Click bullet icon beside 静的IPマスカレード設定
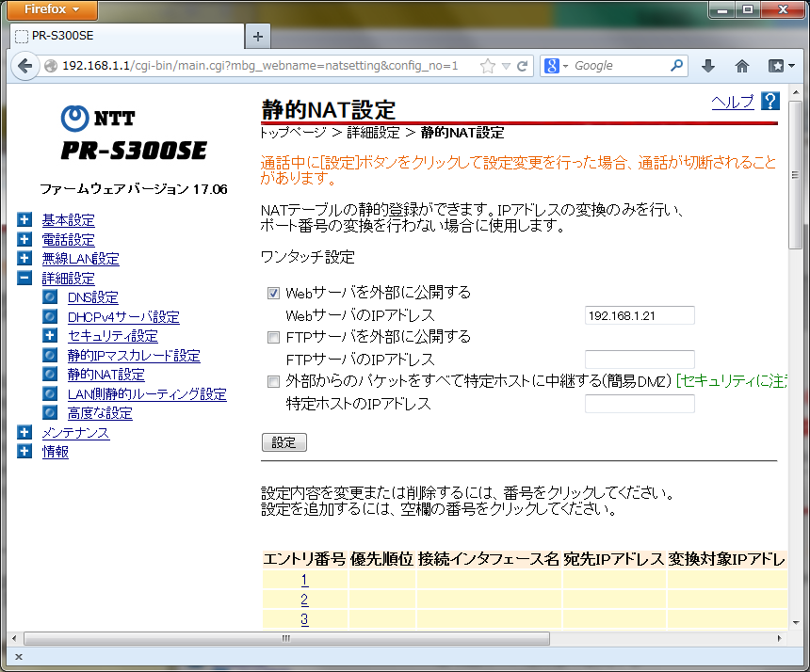The height and width of the screenshot is (672, 810). click(50, 355)
